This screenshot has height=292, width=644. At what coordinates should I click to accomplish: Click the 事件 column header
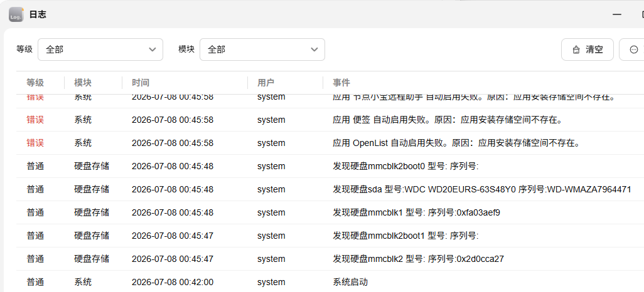pos(341,83)
